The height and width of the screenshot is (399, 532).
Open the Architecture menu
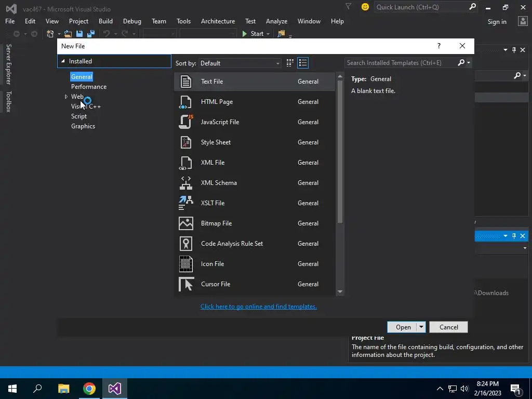point(218,21)
